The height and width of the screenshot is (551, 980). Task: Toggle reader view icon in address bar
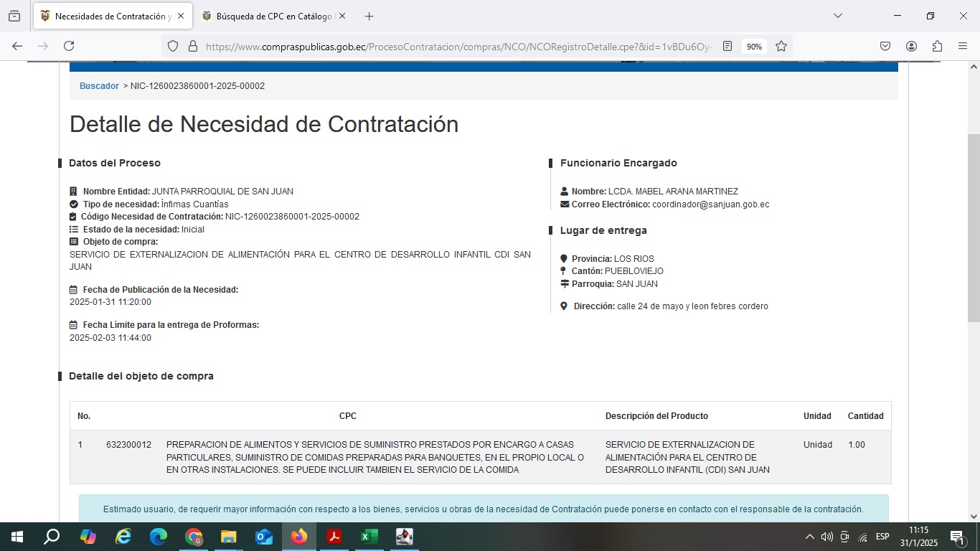(x=727, y=46)
